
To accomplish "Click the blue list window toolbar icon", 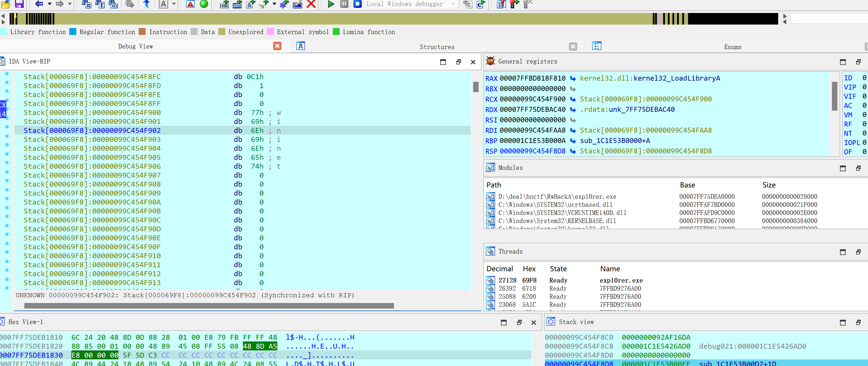I will tap(501, 4).
